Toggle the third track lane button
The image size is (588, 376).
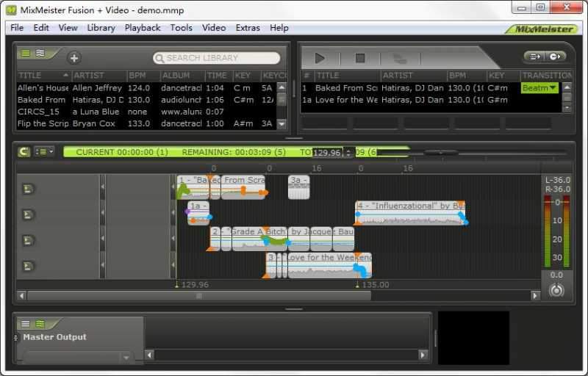29,240
